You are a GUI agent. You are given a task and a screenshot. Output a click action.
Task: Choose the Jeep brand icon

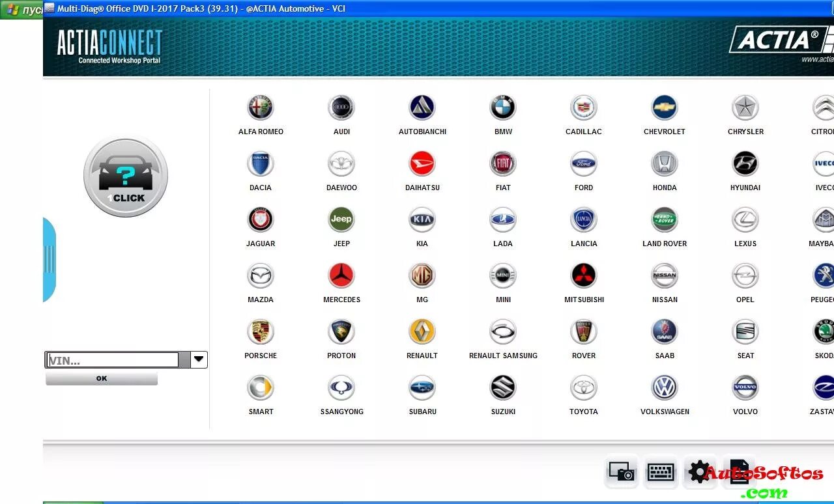[x=341, y=219]
